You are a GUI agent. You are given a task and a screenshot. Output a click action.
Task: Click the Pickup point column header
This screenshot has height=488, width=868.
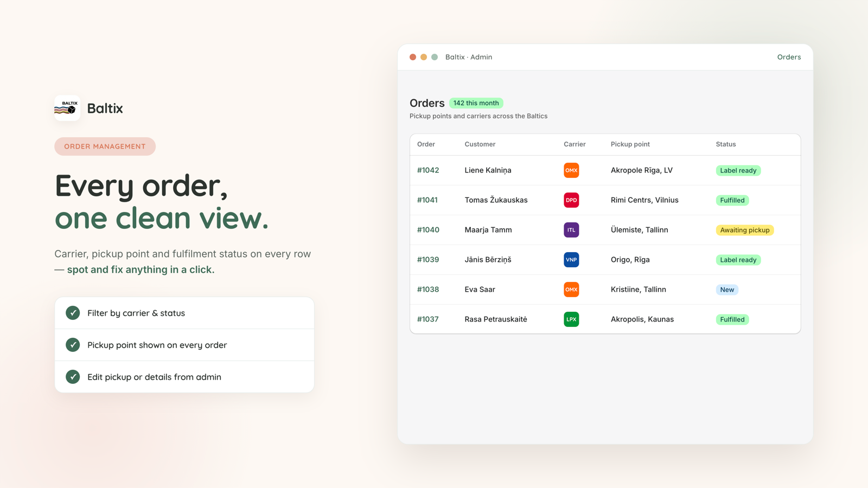click(630, 144)
